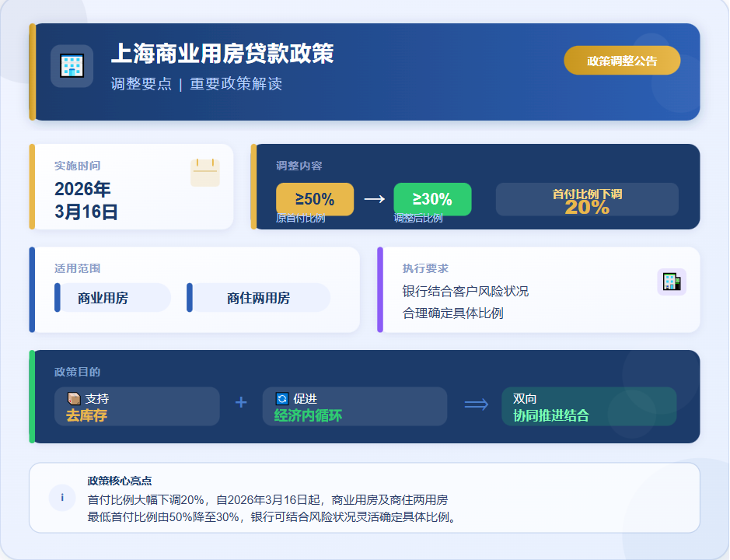Click the 经济内循环 goal box
This screenshot has width=730, height=560.
click(x=355, y=406)
